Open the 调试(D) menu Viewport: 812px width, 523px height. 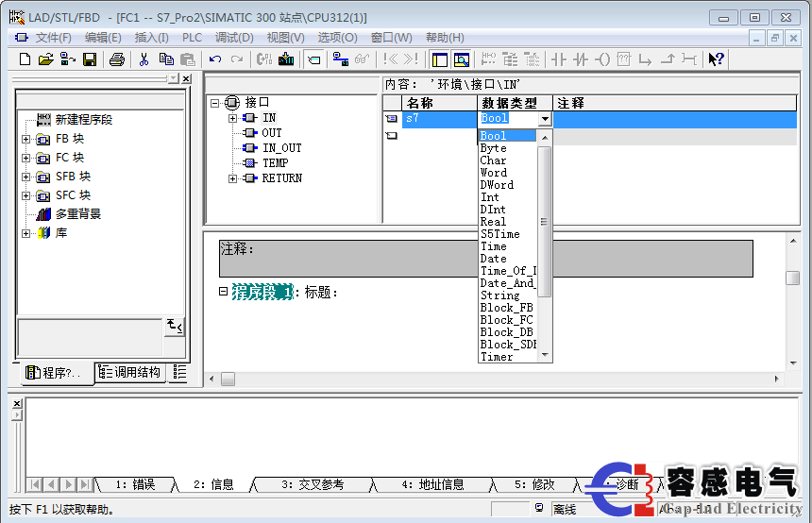[234, 38]
